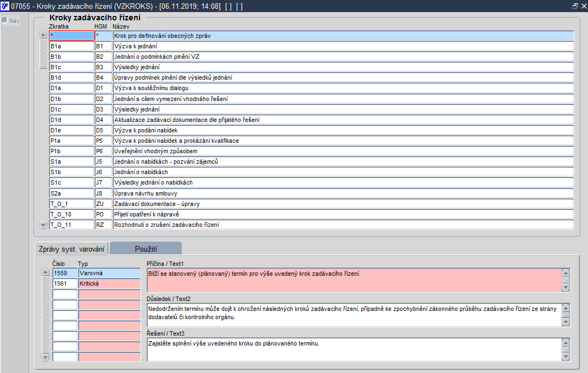Close the VZKROKS form window
Viewport: 588px width, 373px height.
click(584, 6)
